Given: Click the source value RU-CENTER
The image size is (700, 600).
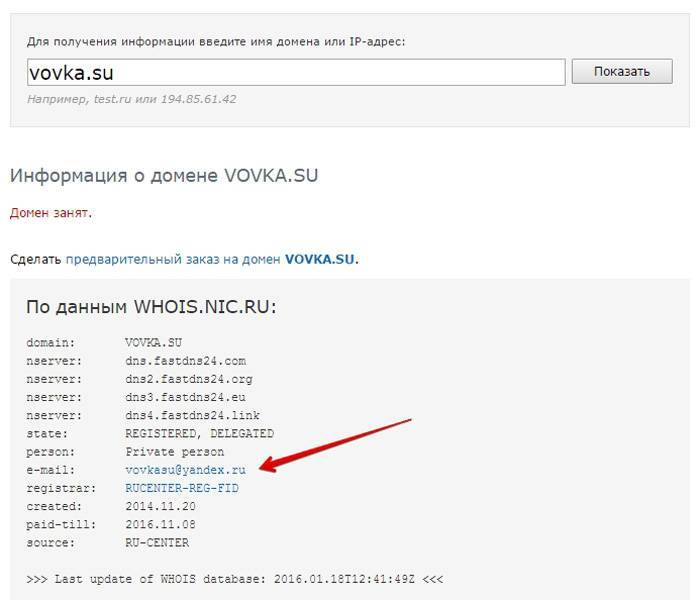Looking at the screenshot, I should coord(157,543).
